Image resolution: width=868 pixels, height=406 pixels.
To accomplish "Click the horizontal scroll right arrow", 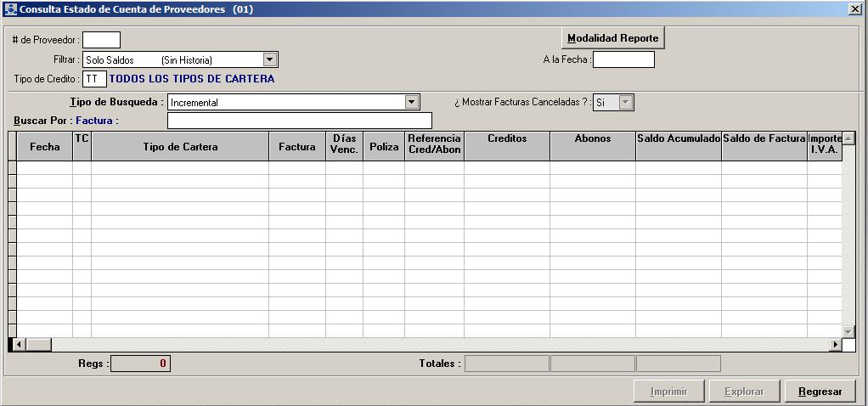I will point(836,345).
